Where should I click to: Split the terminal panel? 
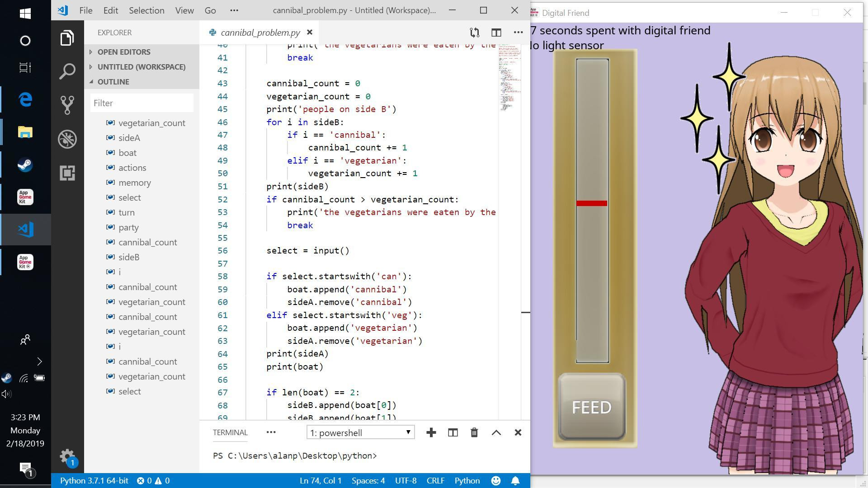pos(453,433)
